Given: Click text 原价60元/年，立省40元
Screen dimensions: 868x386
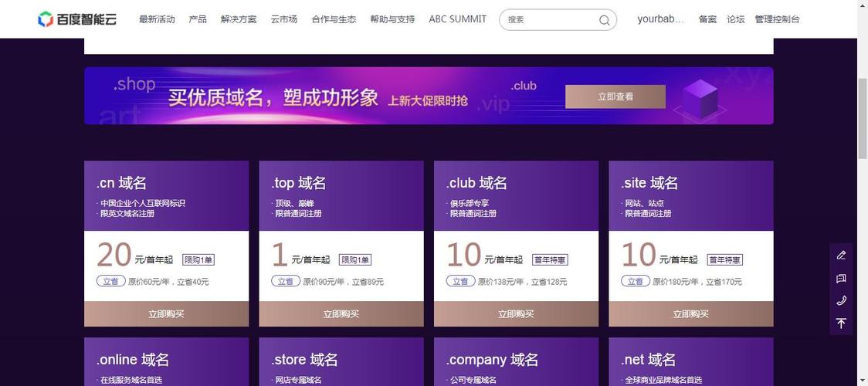Looking at the screenshot, I should tap(169, 282).
